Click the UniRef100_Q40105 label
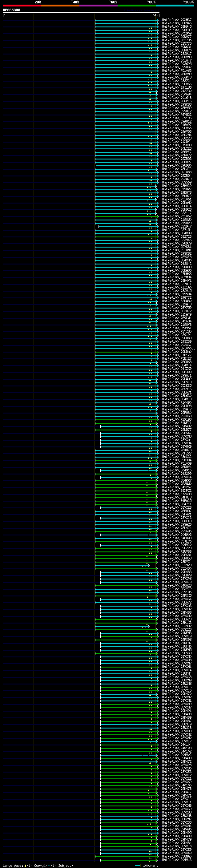Screen dimensions: 197x868 click(x=177, y=785)
